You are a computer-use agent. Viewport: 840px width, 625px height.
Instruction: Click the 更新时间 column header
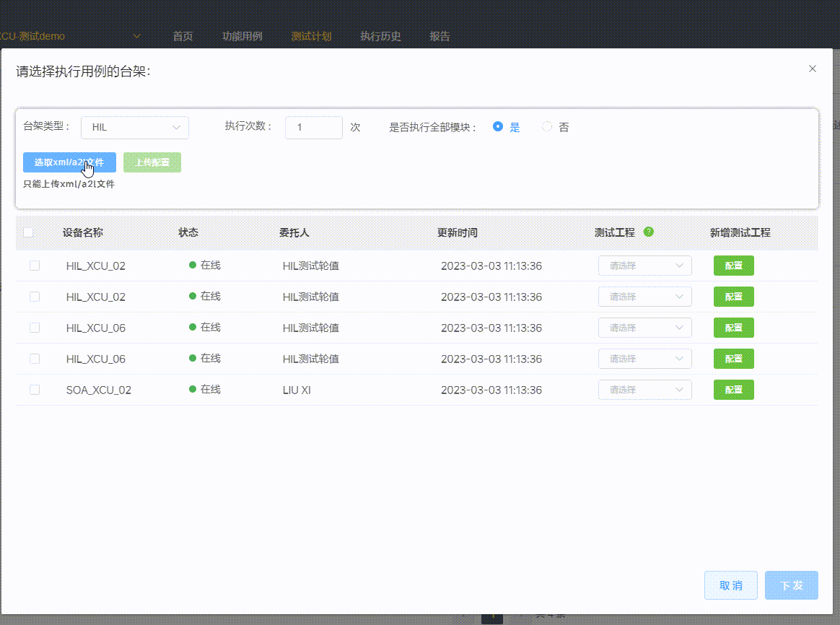[457, 232]
